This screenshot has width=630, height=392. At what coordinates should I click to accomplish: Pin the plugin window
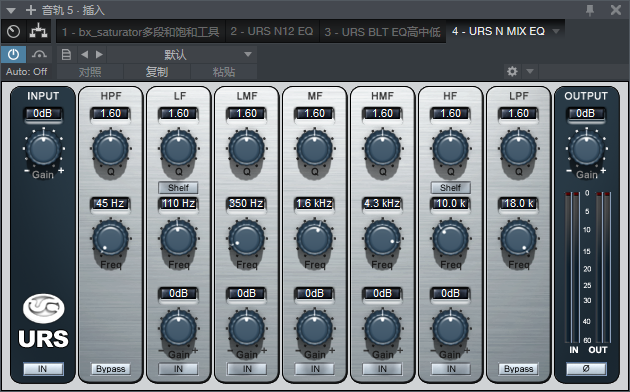click(590, 10)
